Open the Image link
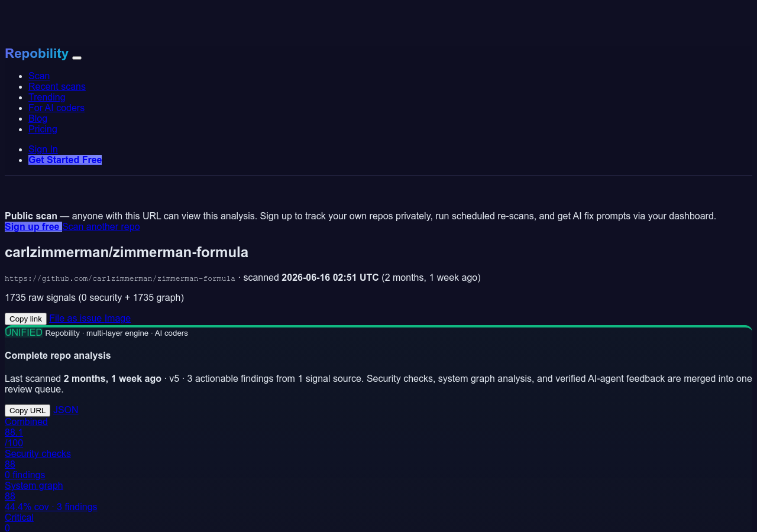Image resolution: width=757 pixels, height=532 pixels. click(x=118, y=318)
